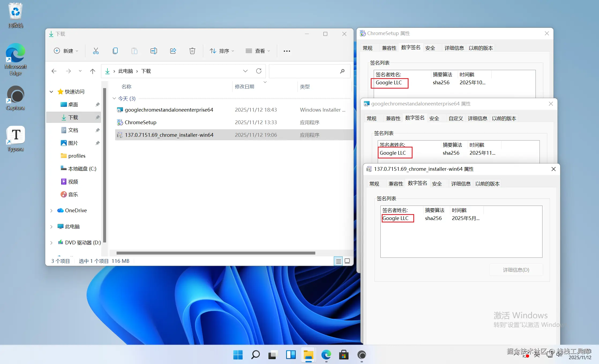Click the Delete trash icon in toolbar
Viewport: 599px width, 364px height.
pos(192,51)
